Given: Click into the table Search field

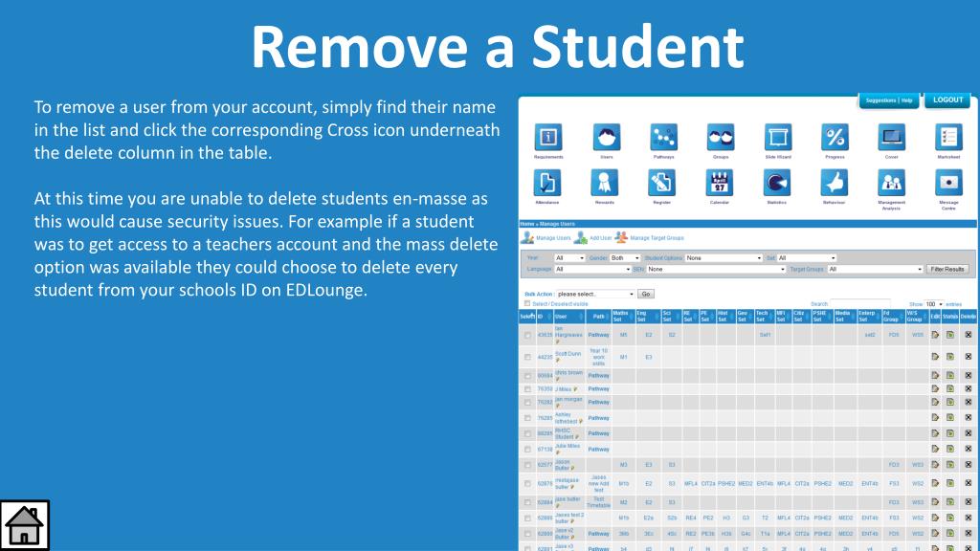Looking at the screenshot, I should click(x=860, y=304).
